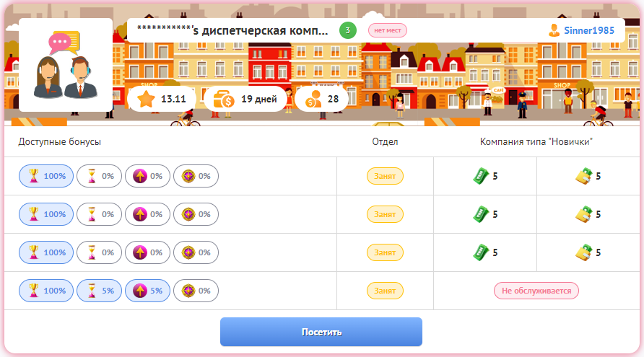Click third row gold coin 0% bonus
The image size is (644, 357).
pos(196,252)
